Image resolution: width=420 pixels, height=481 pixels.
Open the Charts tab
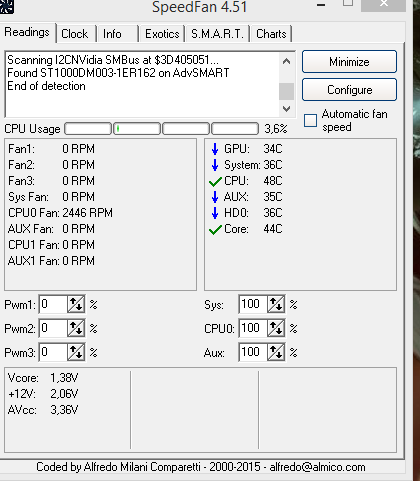[271, 34]
